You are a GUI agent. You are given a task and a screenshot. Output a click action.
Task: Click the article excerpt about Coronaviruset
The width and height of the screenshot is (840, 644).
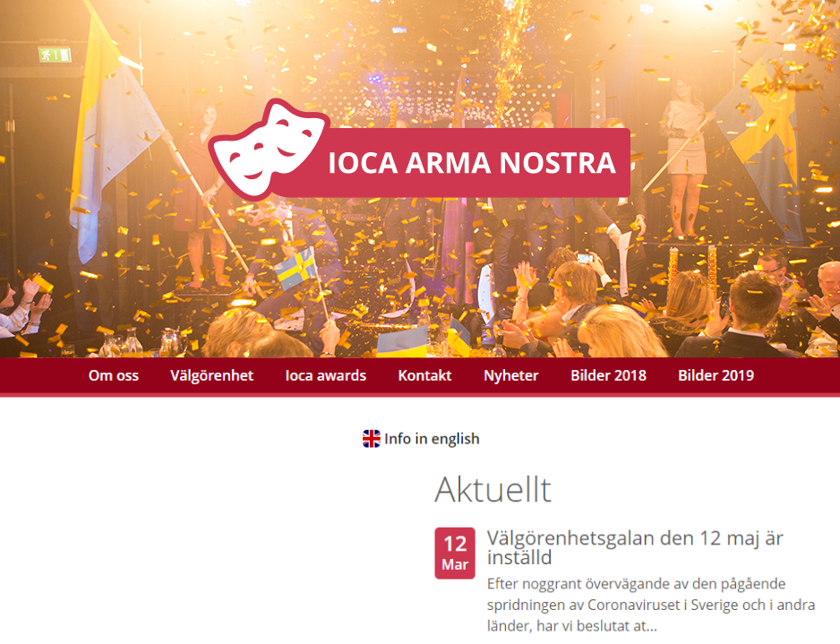point(651,605)
